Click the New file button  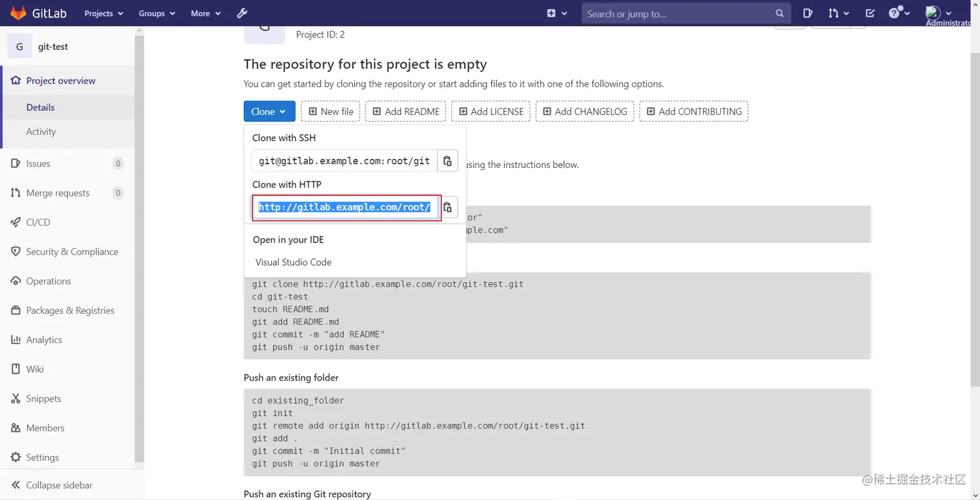331,112
